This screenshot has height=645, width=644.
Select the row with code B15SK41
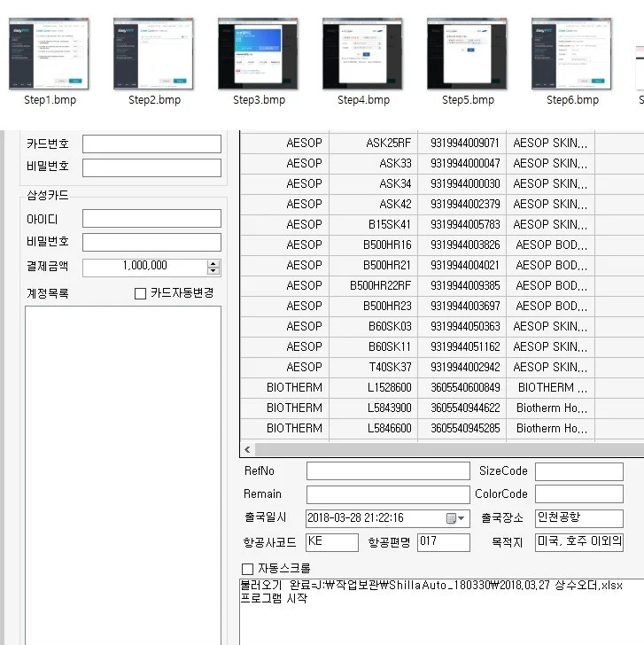pos(442,225)
